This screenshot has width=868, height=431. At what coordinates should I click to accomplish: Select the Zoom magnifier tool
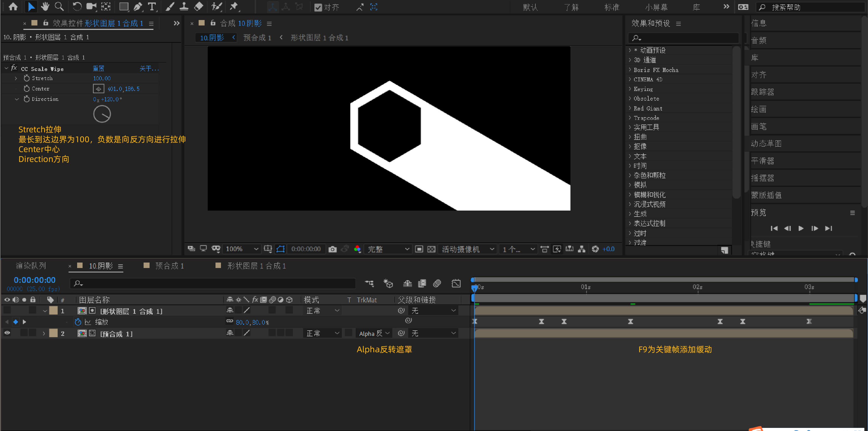point(59,6)
